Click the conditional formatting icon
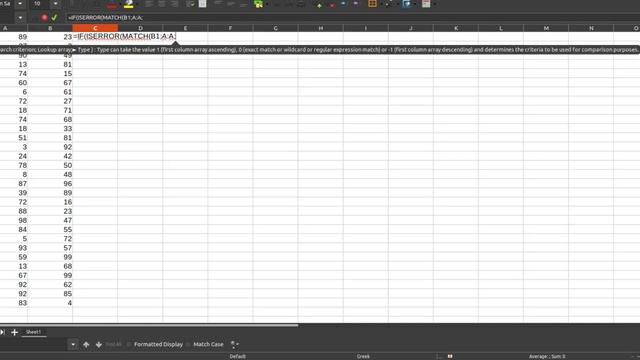Screen dimensions: 640x360 coord(426,4)
